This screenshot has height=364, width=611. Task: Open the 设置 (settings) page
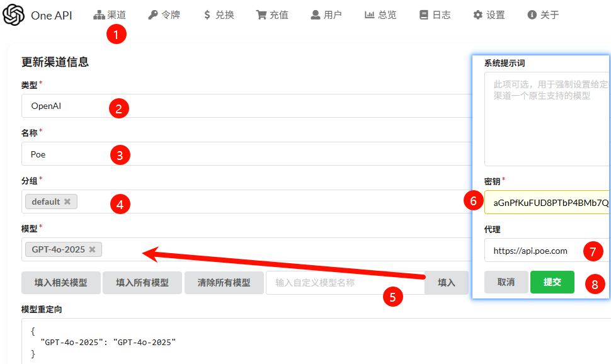tap(488, 14)
